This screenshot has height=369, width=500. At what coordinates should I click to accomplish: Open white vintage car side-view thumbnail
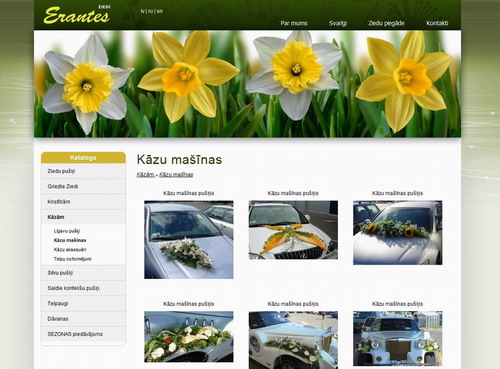(293, 340)
